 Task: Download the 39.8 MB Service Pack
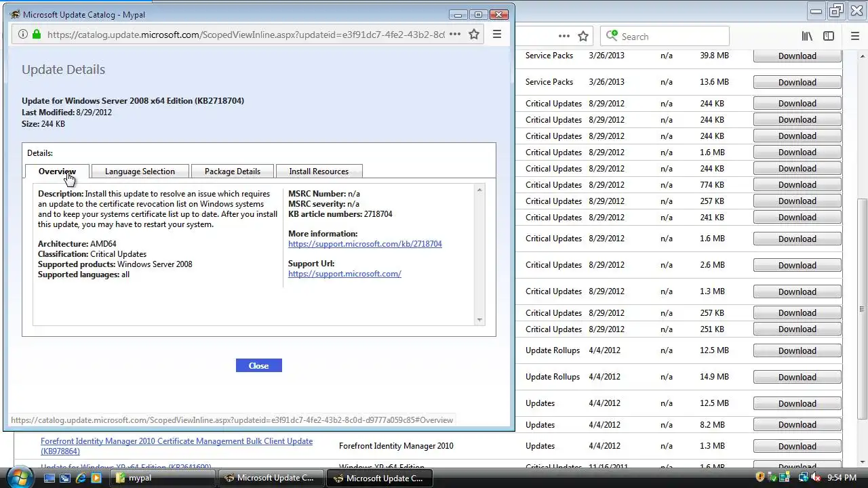click(797, 56)
